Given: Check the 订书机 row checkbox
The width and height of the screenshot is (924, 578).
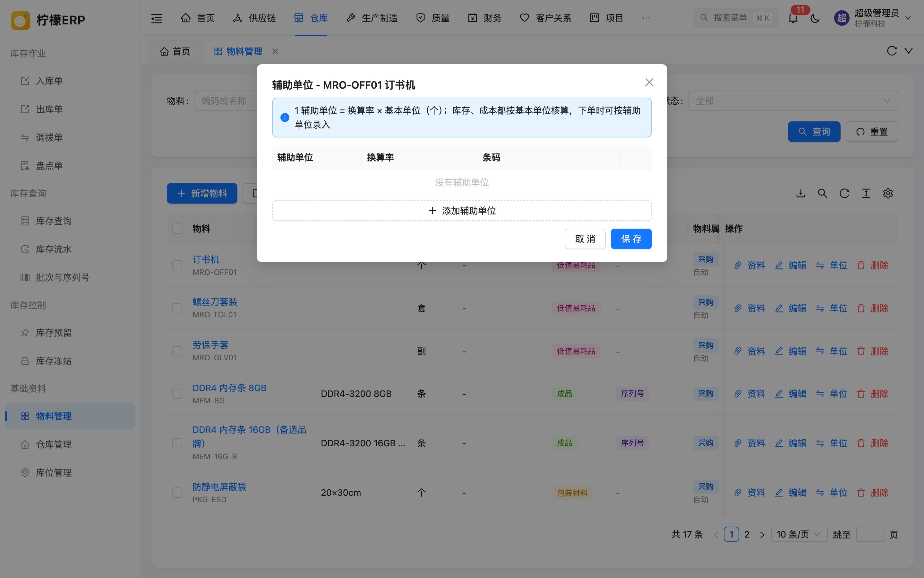Looking at the screenshot, I should tap(177, 265).
